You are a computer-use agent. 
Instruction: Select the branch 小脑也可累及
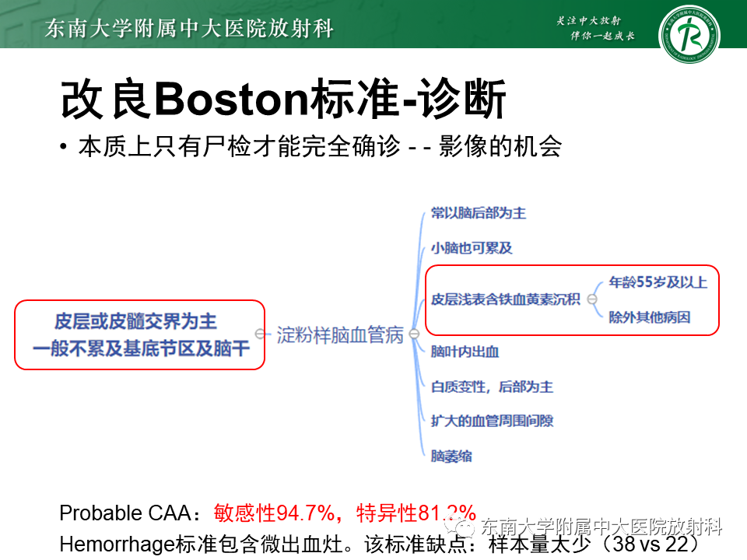point(472,248)
